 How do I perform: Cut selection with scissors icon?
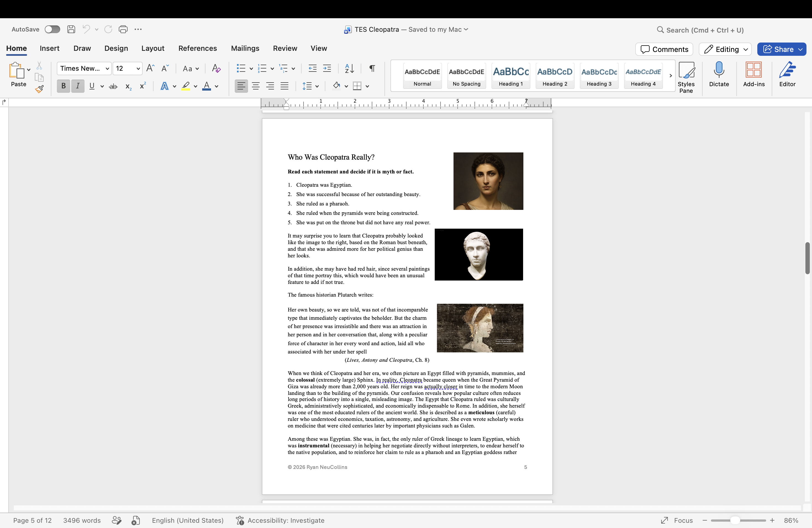(39, 65)
